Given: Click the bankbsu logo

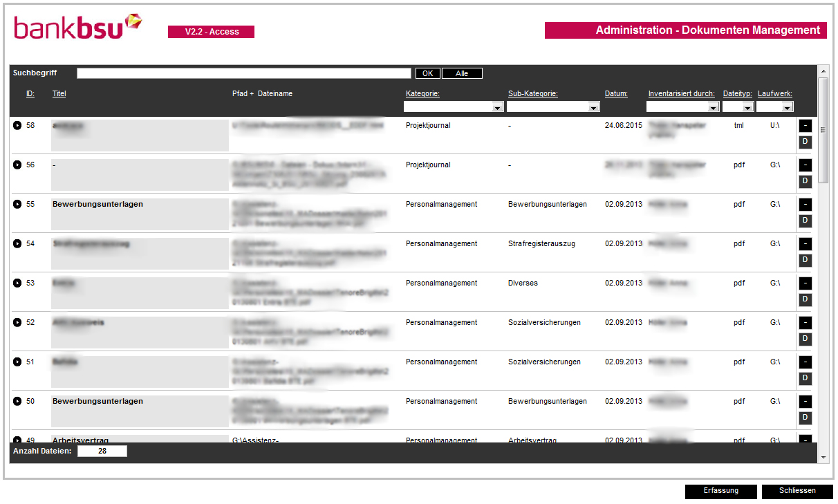Looking at the screenshot, I should tap(76, 26).
